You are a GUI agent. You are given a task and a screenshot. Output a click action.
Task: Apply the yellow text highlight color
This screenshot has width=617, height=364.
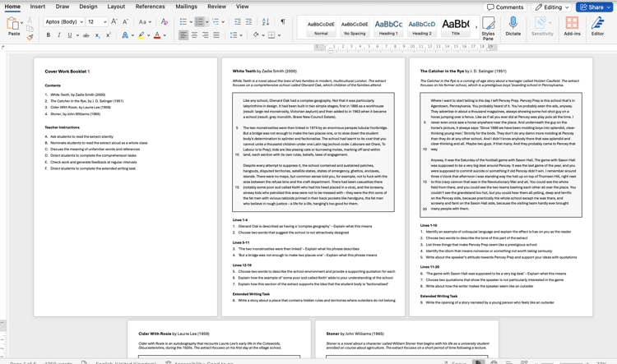pos(141,35)
